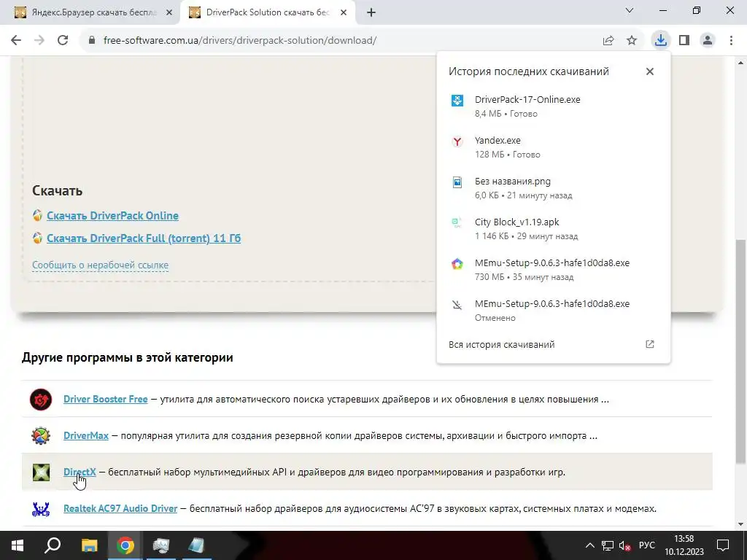The image size is (747, 560).
Task: Open the Driver Booster Free link
Action: [x=105, y=399]
